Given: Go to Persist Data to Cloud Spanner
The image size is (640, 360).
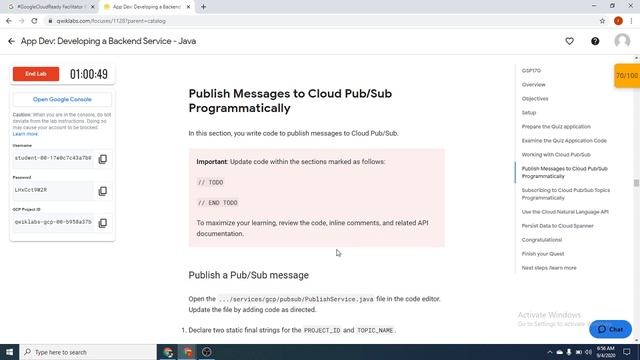Looking at the screenshot, I should [558, 226].
